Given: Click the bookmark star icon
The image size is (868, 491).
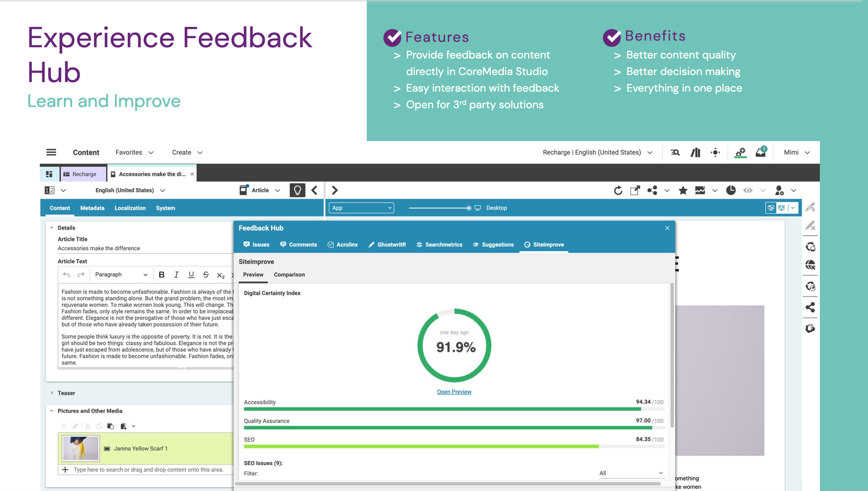Looking at the screenshot, I should pyautogui.click(x=683, y=190).
